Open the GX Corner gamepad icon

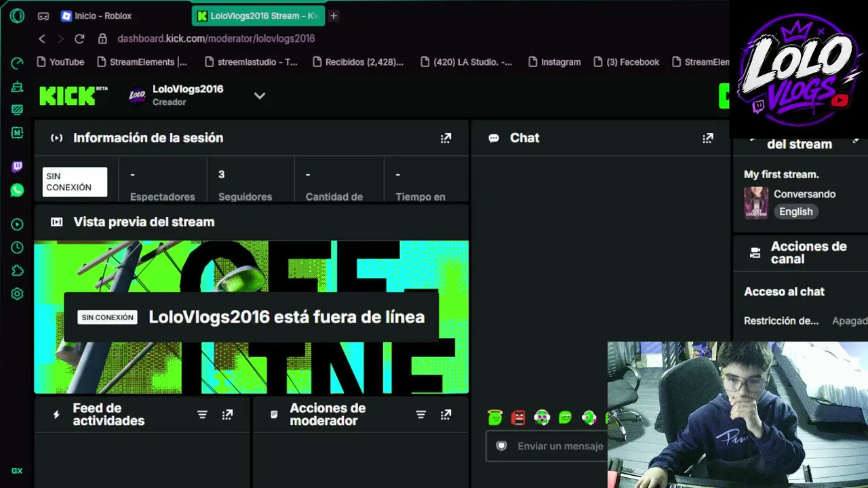click(x=43, y=16)
